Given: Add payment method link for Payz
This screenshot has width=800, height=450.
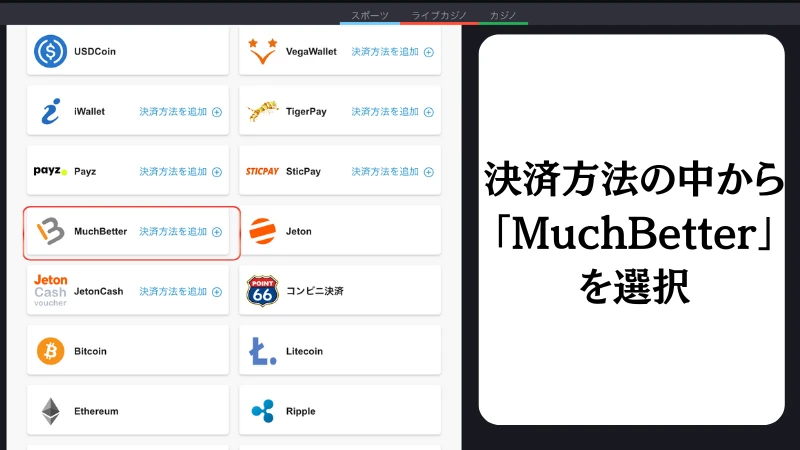Looking at the screenshot, I should click(181, 171).
